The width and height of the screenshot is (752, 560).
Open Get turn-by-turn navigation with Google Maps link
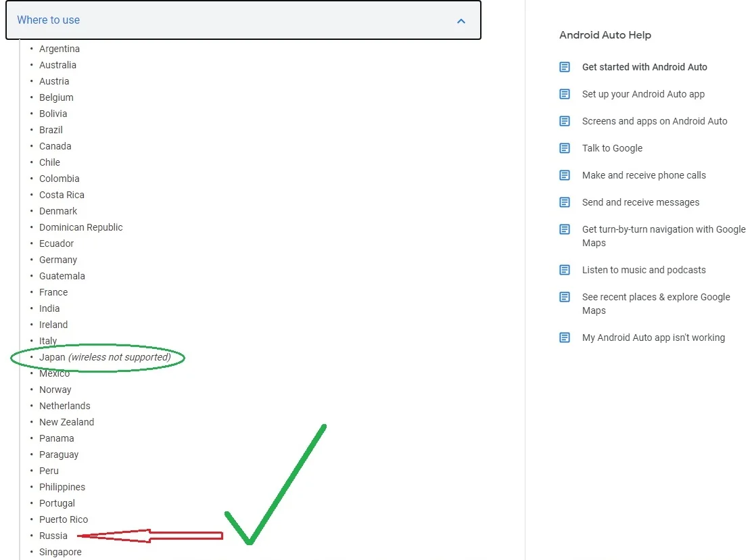664,236
